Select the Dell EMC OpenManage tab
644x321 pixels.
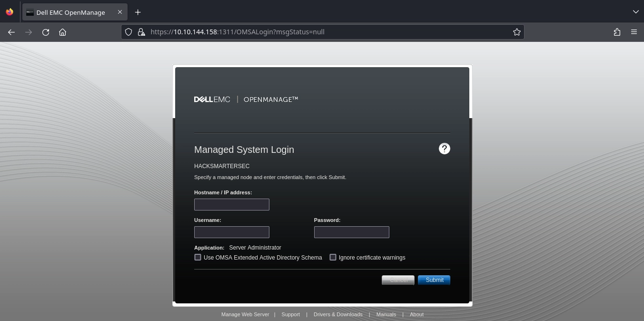click(x=70, y=12)
